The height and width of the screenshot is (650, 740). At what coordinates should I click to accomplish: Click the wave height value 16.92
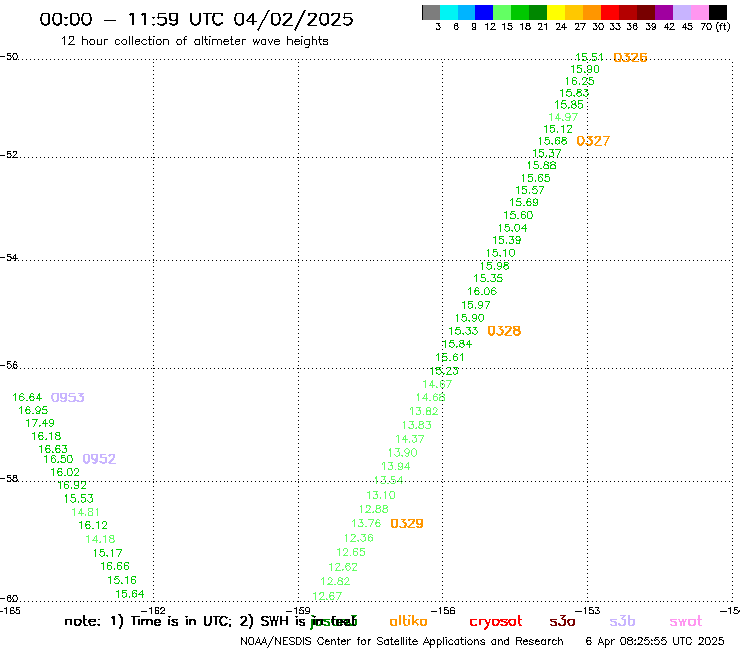[72, 485]
